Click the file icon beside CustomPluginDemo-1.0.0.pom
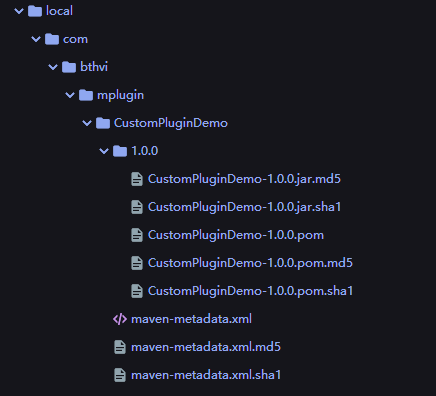Screen dimensions: 436x396 point(137,235)
